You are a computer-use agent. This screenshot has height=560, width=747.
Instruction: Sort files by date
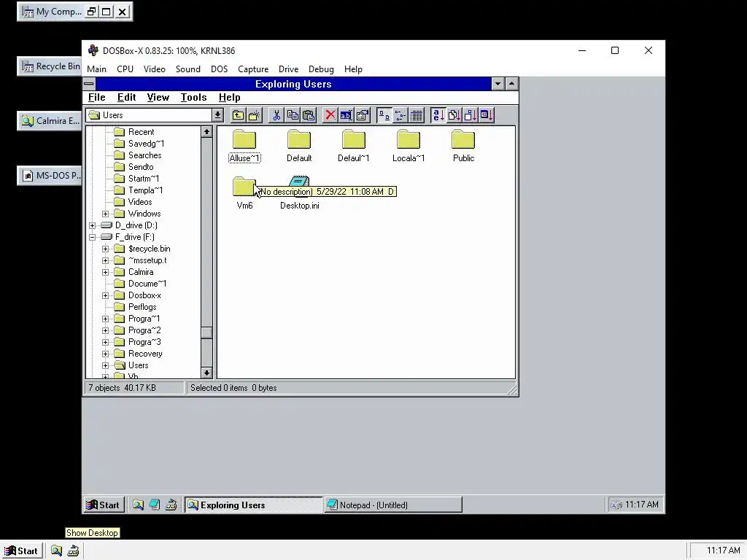[487, 115]
